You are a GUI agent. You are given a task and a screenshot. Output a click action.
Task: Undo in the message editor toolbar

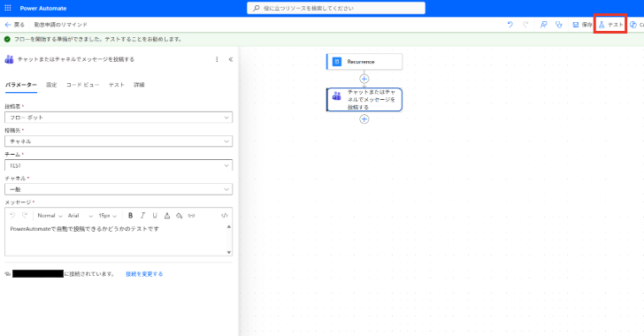point(12,215)
